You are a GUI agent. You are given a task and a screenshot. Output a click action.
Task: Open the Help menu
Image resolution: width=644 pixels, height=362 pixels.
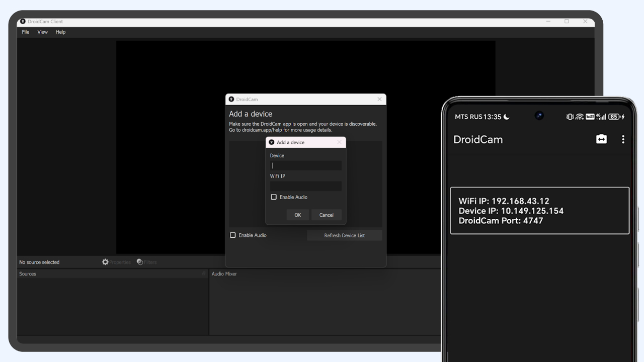[61, 32]
